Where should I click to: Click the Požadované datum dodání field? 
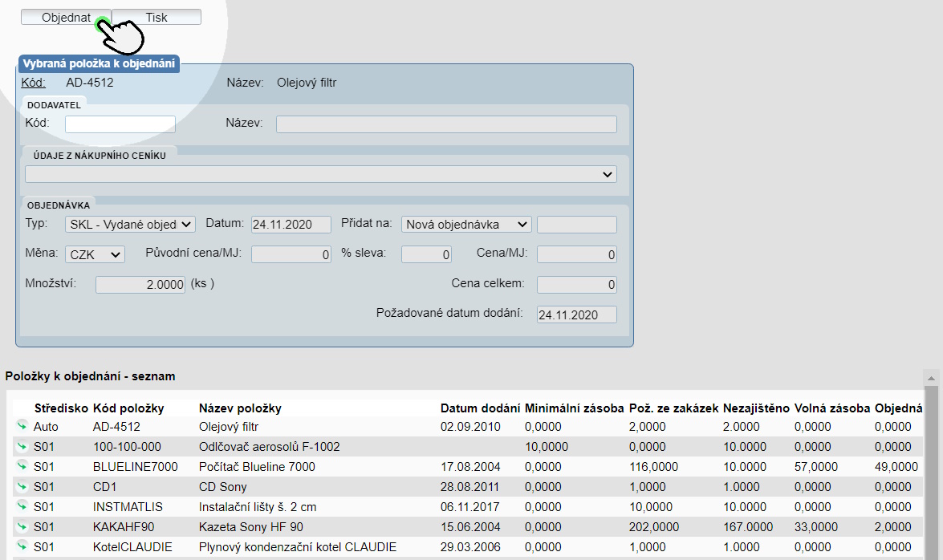point(576,314)
